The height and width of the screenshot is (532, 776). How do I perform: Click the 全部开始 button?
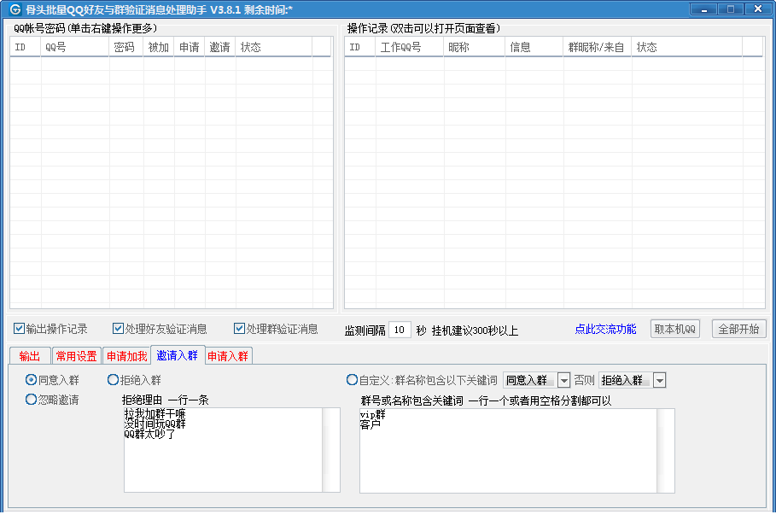pyautogui.click(x=739, y=329)
